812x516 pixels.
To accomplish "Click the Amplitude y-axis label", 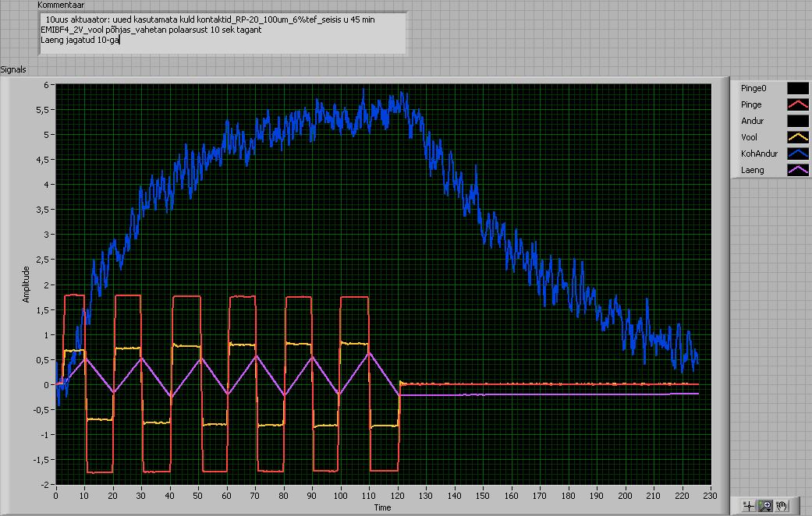I will (25, 284).
